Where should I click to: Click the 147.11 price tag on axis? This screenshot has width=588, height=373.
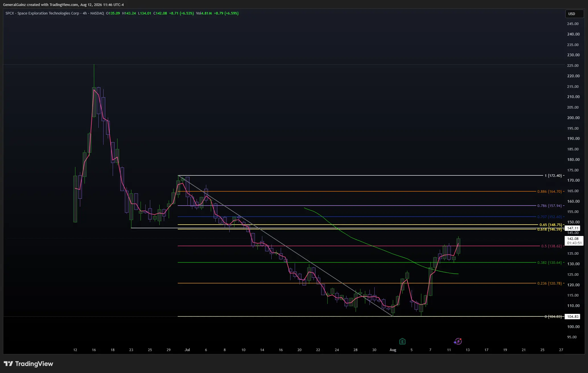pos(573,228)
